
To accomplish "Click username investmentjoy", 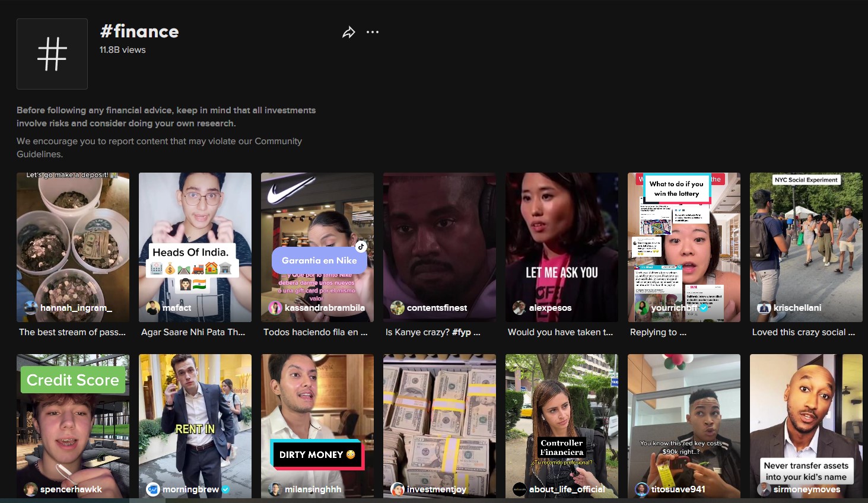I will [437, 489].
